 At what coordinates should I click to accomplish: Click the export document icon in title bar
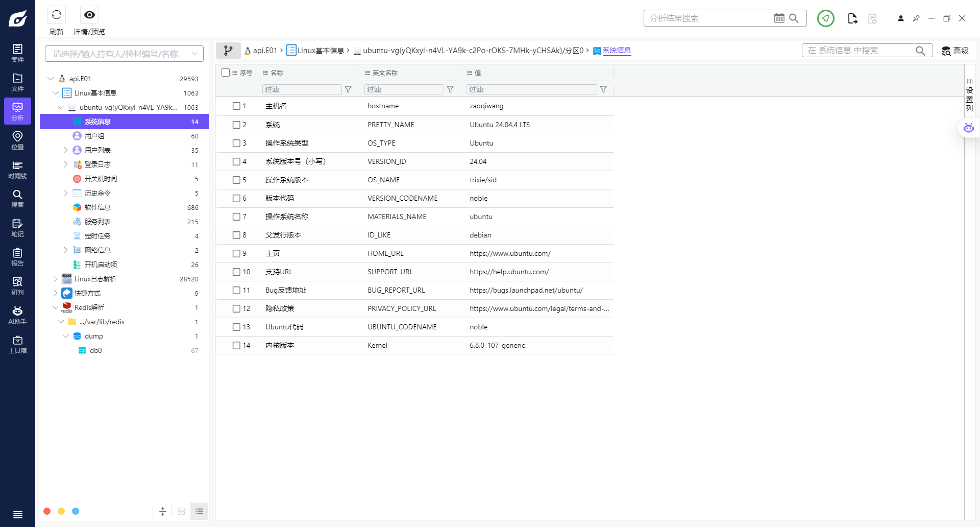tap(852, 18)
